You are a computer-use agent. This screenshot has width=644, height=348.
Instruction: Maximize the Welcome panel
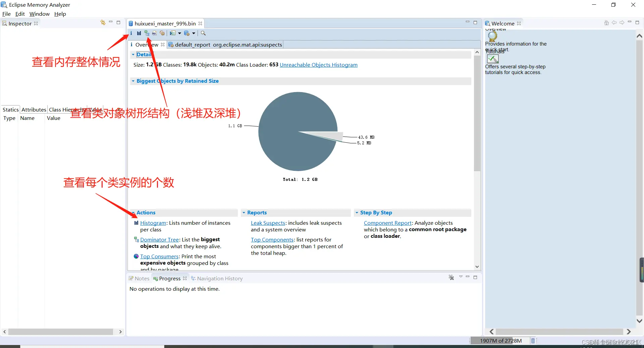637,22
